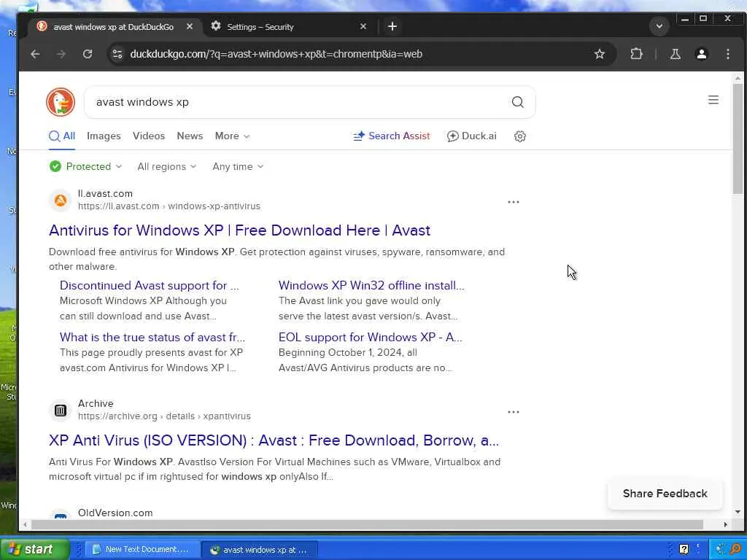Switch to Videos results

pos(149,136)
